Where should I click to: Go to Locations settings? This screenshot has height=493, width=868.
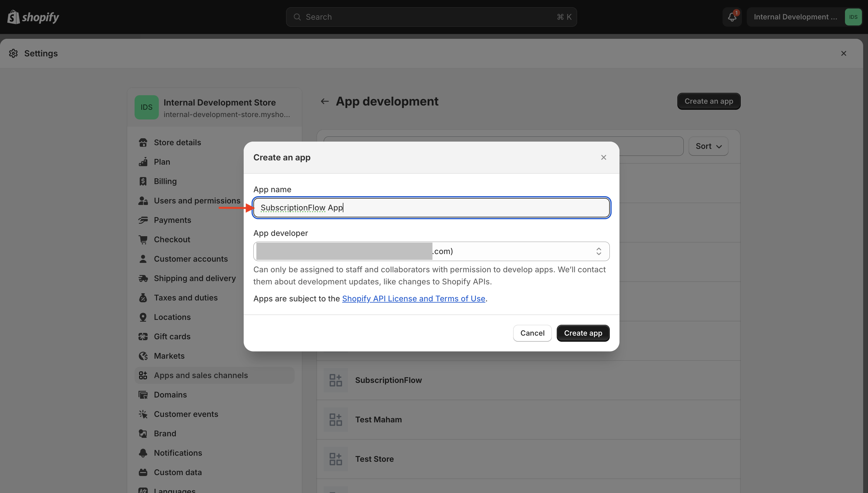pos(214,317)
